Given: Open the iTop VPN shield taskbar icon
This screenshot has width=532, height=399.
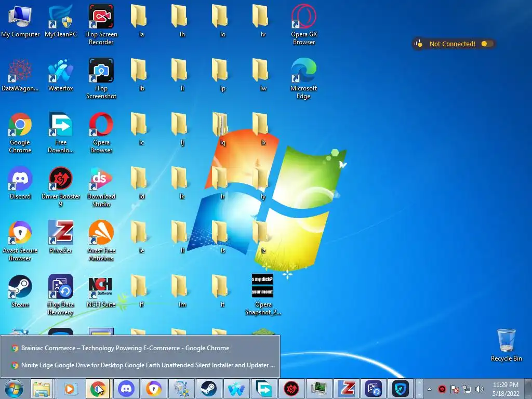Looking at the screenshot, I should click(x=401, y=389).
